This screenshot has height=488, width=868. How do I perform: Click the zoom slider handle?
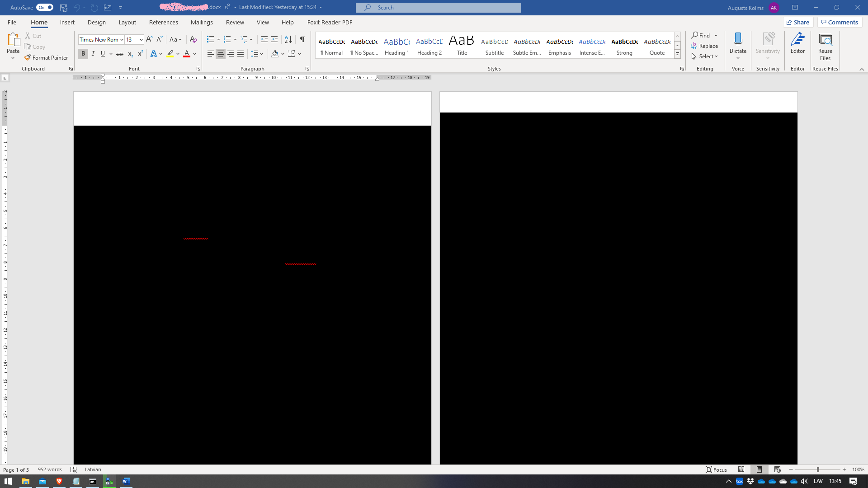click(818, 469)
